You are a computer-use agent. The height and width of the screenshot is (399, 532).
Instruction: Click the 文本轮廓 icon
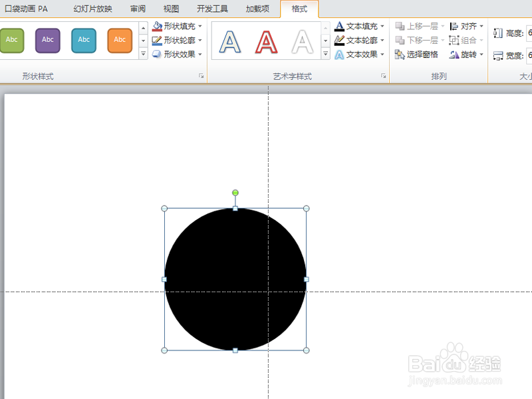click(339, 41)
